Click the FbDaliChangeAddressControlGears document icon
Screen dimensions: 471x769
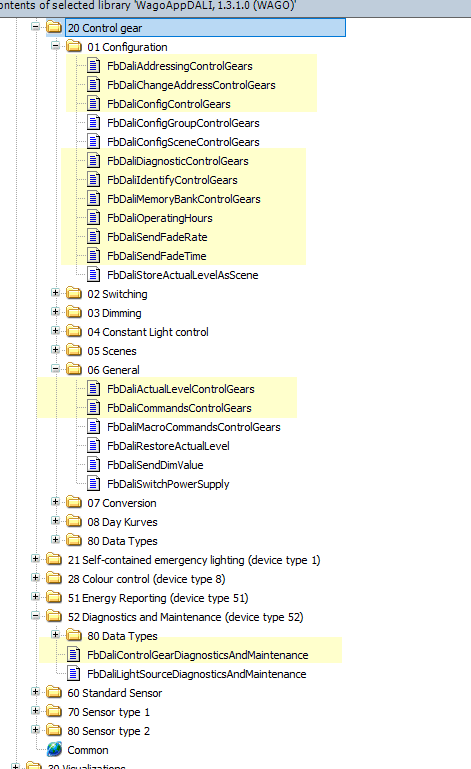coord(94,85)
